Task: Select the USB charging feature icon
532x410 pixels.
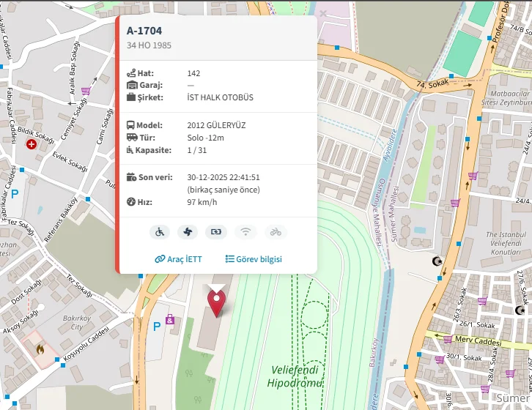Action: click(x=215, y=232)
